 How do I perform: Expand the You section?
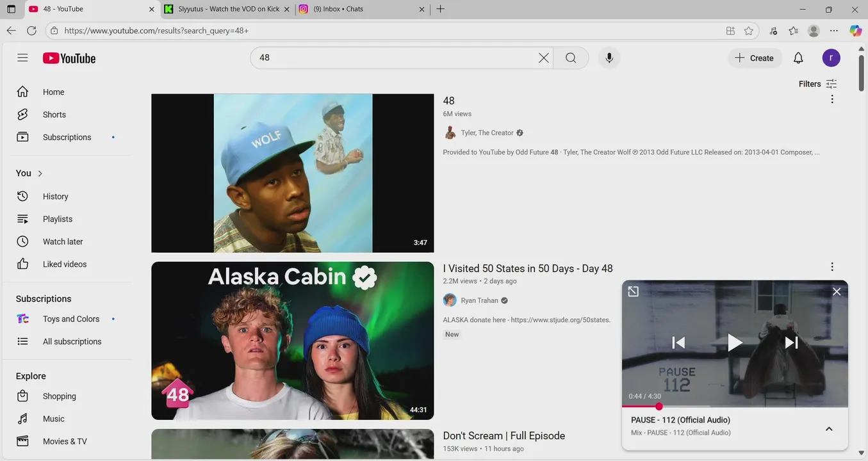point(29,173)
